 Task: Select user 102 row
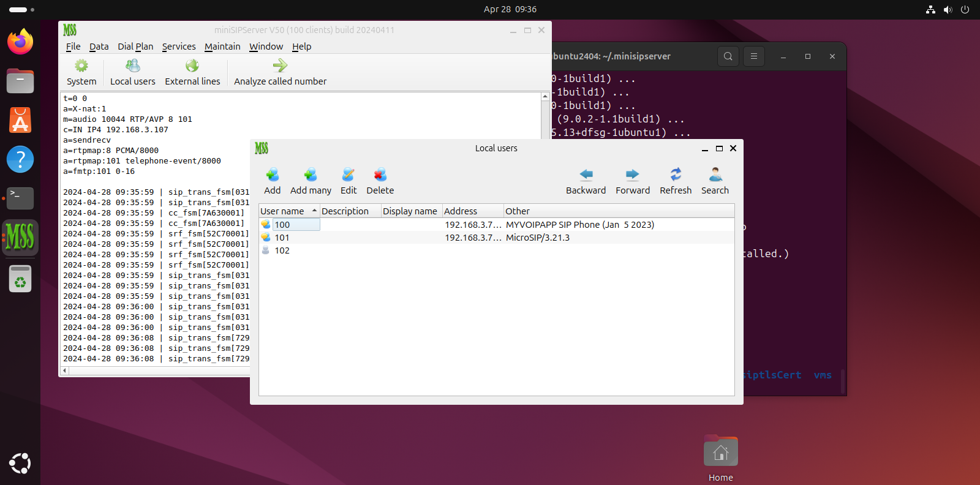coord(497,250)
